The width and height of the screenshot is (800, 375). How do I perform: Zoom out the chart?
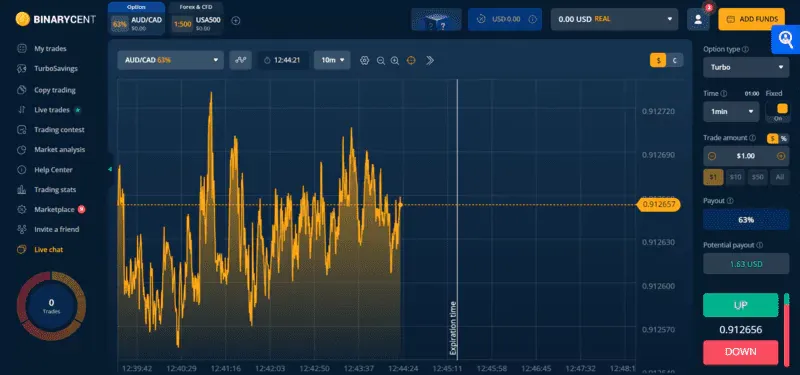[x=381, y=60]
